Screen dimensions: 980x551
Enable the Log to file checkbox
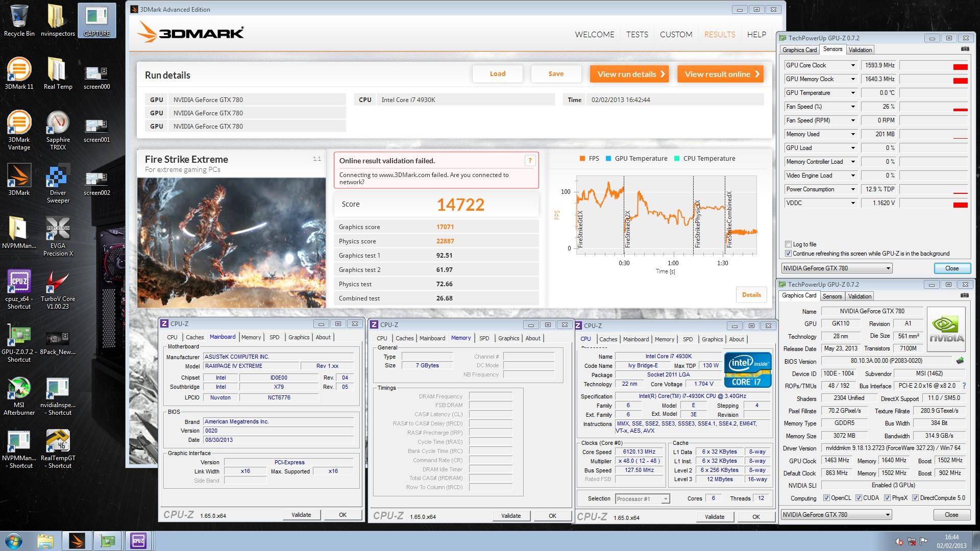pos(789,244)
